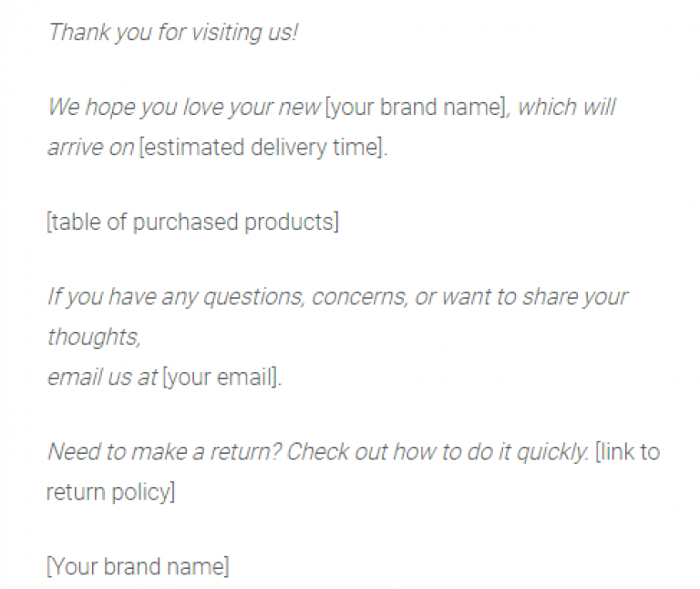
Task: Click the word "share" in the questions sentence
Action: point(549,298)
